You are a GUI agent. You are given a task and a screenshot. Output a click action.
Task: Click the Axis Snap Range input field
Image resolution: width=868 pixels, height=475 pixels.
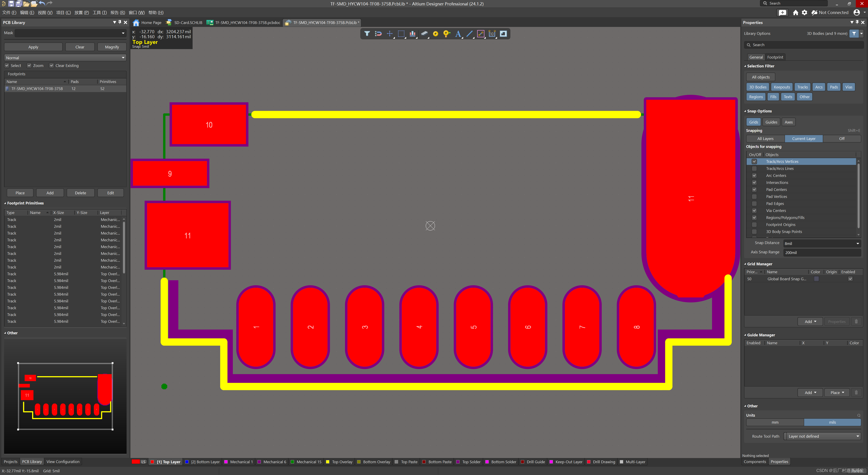click(x=822, y=252)
